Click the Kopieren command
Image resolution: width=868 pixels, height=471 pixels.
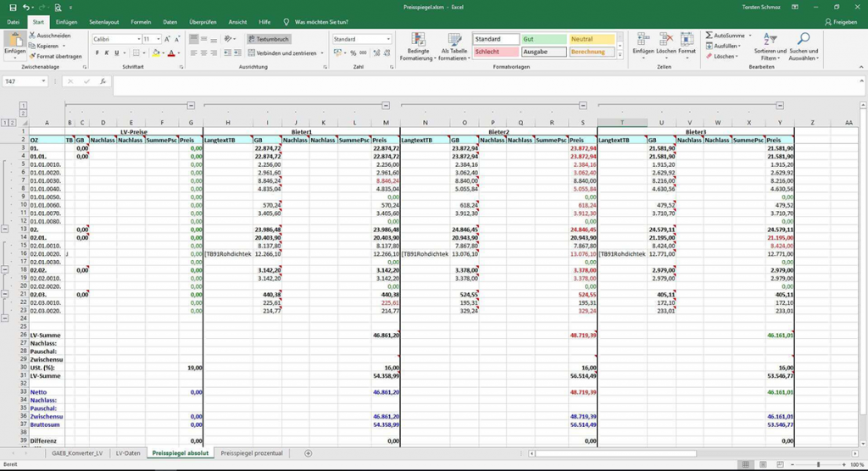click(44, 46)
